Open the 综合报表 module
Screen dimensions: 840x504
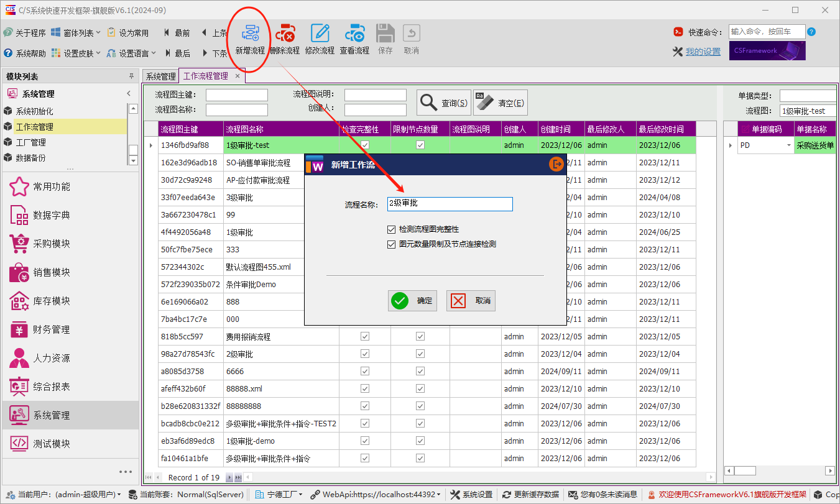coord(71,387)
